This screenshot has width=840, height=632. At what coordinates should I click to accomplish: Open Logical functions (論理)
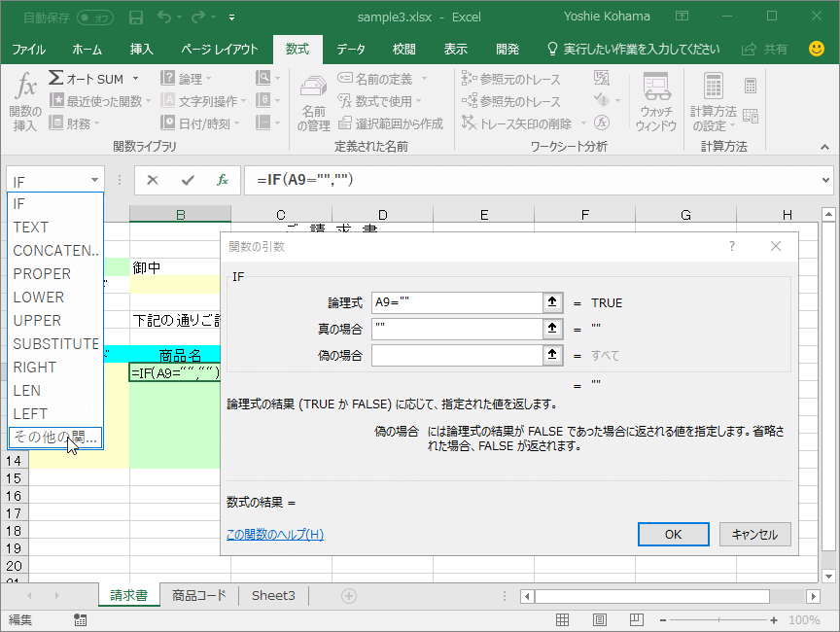[186, 79]
